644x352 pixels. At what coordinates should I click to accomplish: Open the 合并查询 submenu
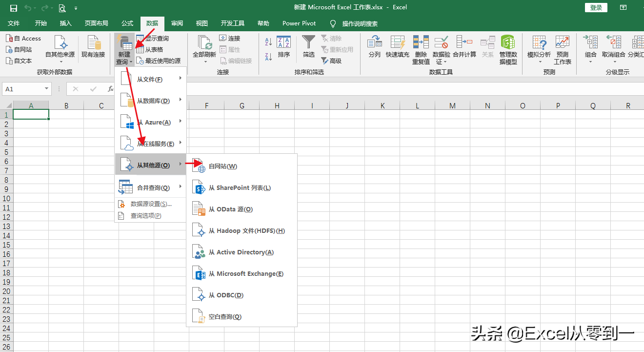[151, 187]
